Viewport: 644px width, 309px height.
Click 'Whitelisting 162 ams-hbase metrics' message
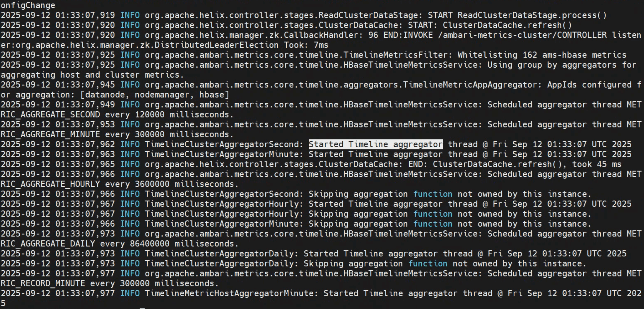click(x=542, y=55)
